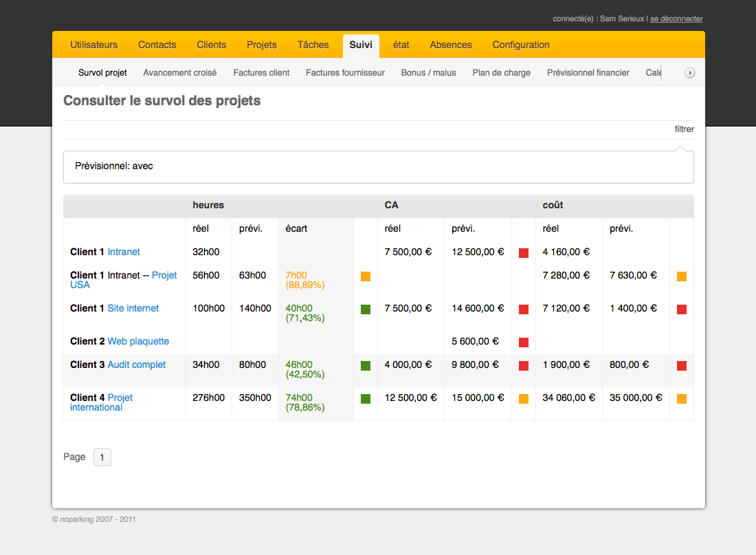Open the Utilisateurs tab

[x=93, y=45]
